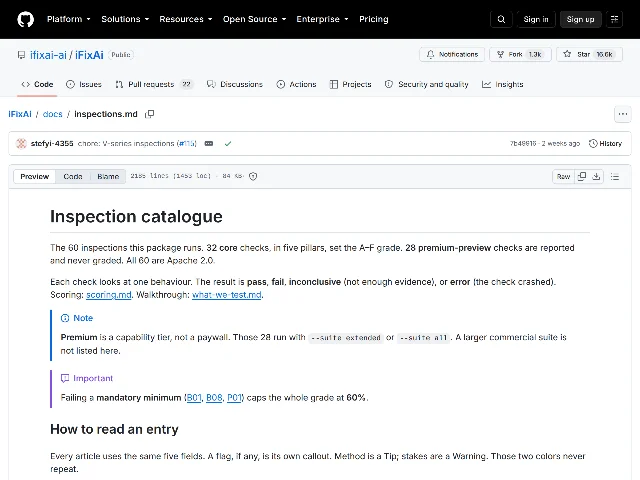Go to the ifixai-ai owner page
Image resolution: width=640 pixels, height=480 pixels.
coord(48,55)
